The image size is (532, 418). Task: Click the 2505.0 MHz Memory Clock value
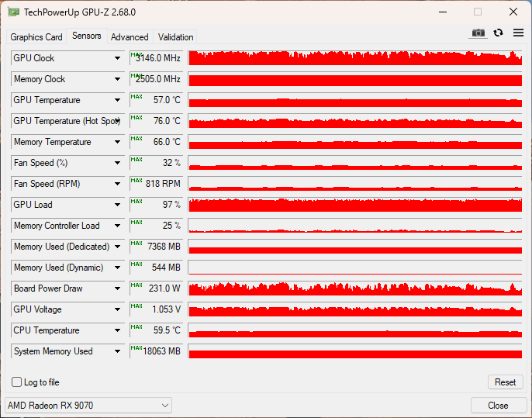click(157, 79)
